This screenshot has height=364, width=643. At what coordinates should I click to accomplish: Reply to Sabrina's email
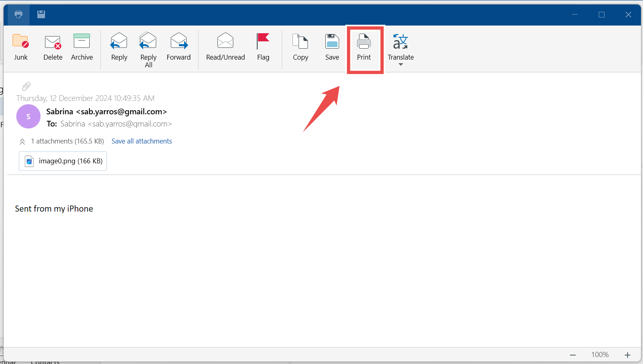(x=119, y=47)
